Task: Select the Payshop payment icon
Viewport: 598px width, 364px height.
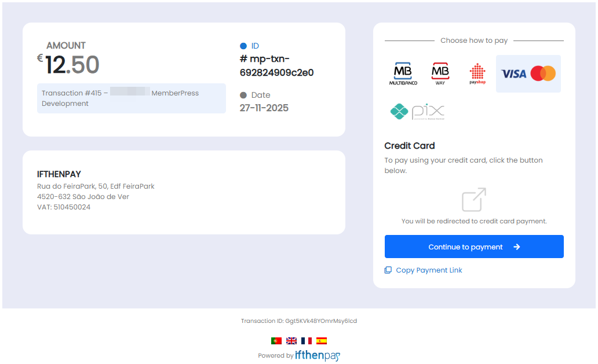Action: 477,73
